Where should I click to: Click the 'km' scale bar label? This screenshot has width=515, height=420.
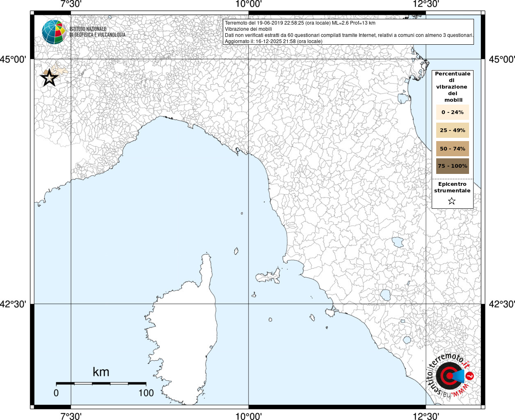tap(101, 372)
